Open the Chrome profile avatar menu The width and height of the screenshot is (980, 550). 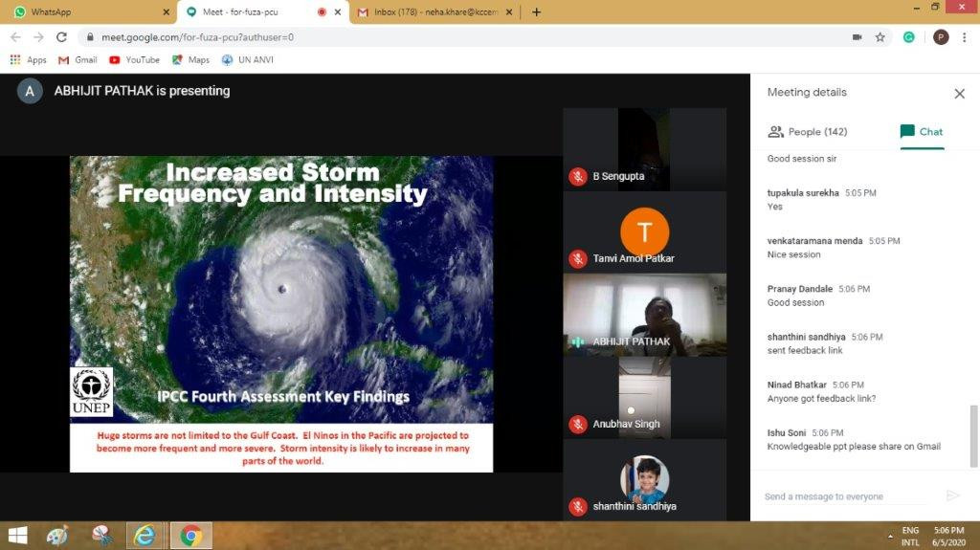941,37
